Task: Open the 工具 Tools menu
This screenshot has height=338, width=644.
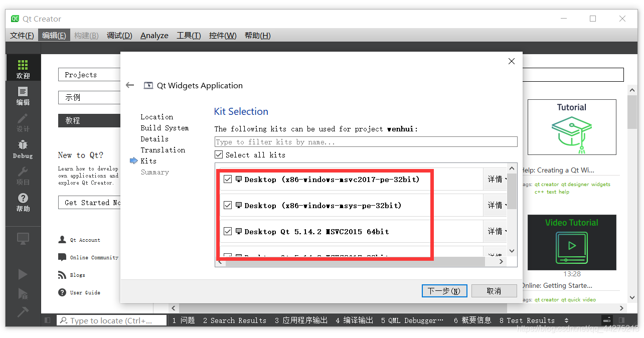Action: (188, 35)
